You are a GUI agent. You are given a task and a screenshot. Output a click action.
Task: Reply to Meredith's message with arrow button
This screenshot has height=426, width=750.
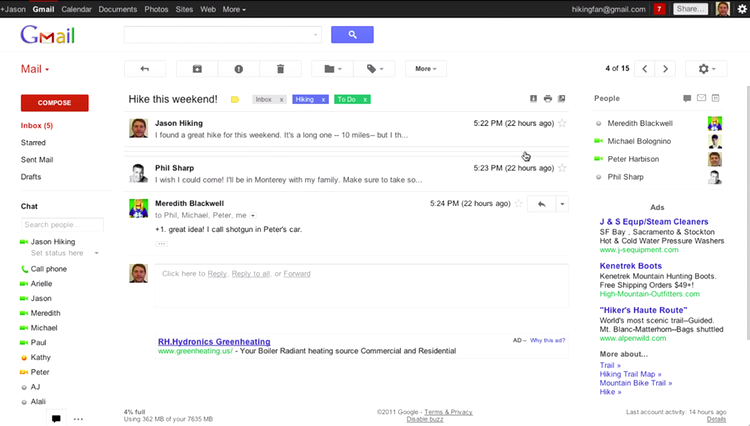click(541, 204)
